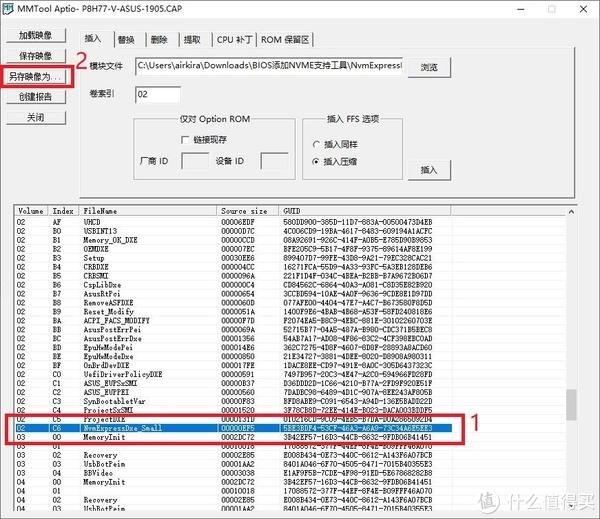Click the vertical scrollbar thumb in module list
This screenshot has width=600, height=519.
click(571, 405)
